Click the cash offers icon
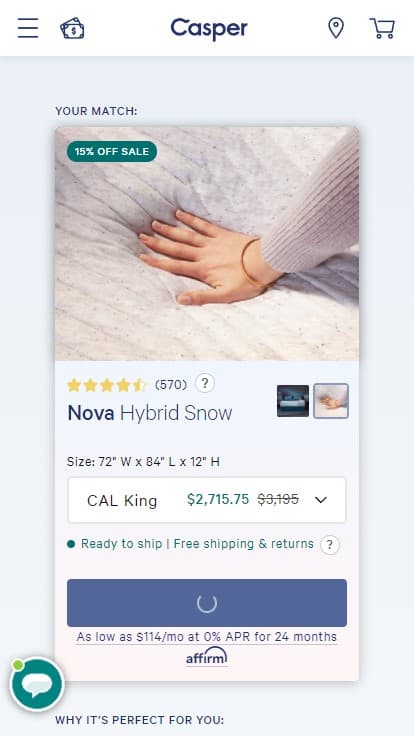This screenshot has width=414, height=736. pyautogui.click(x=72, y=28)
